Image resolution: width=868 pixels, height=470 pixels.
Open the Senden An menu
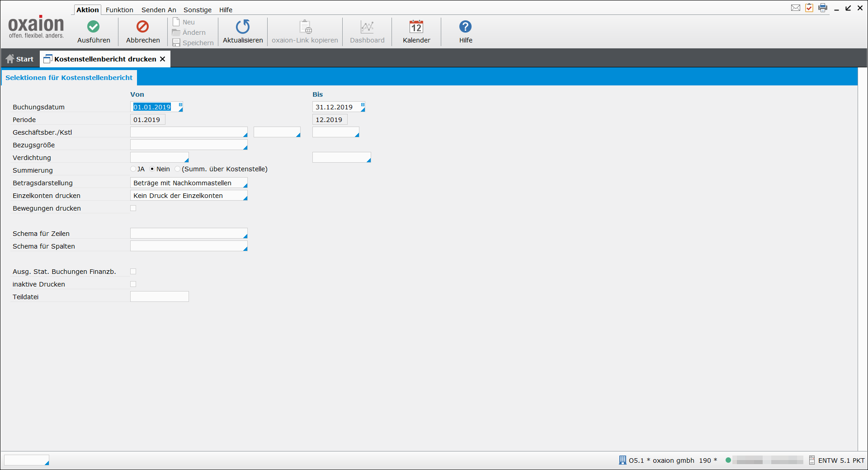pos(159,10)
